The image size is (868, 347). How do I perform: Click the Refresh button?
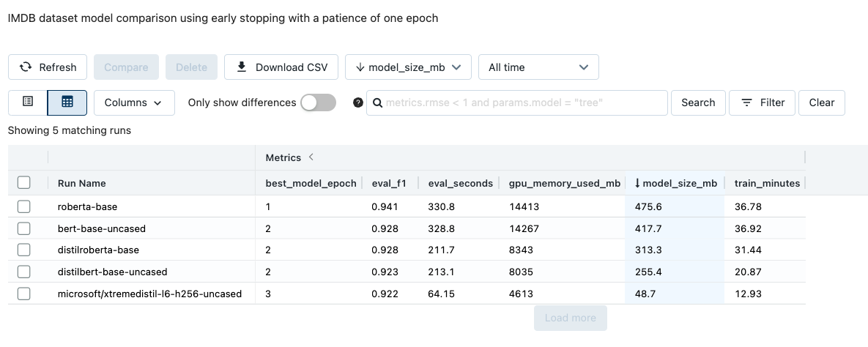[x=48, y=67]
